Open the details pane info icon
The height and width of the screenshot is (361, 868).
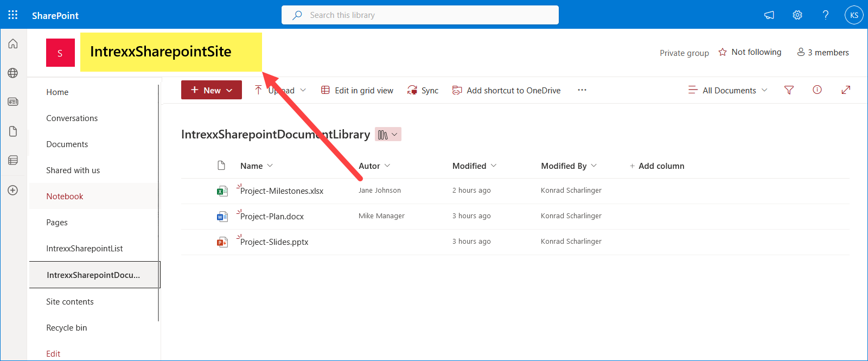[x=817, y=90]
